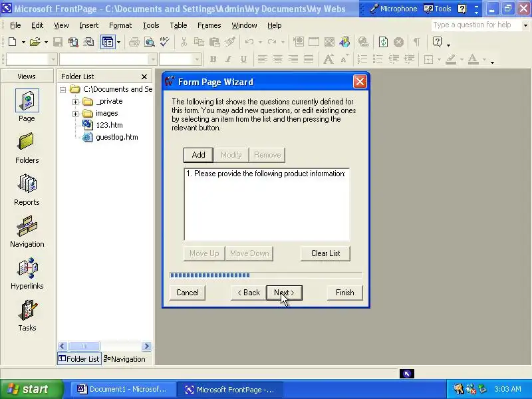Click the Underline formatting icon
The width and height of the screenshot is (532, 399).
[243, 59]
